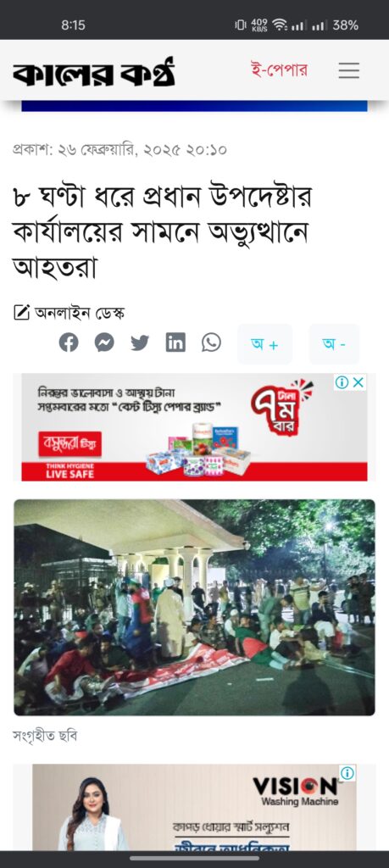Tap the battery percentage in status bar
This screenshot has width=389, height=868.
tap(346, 25)
